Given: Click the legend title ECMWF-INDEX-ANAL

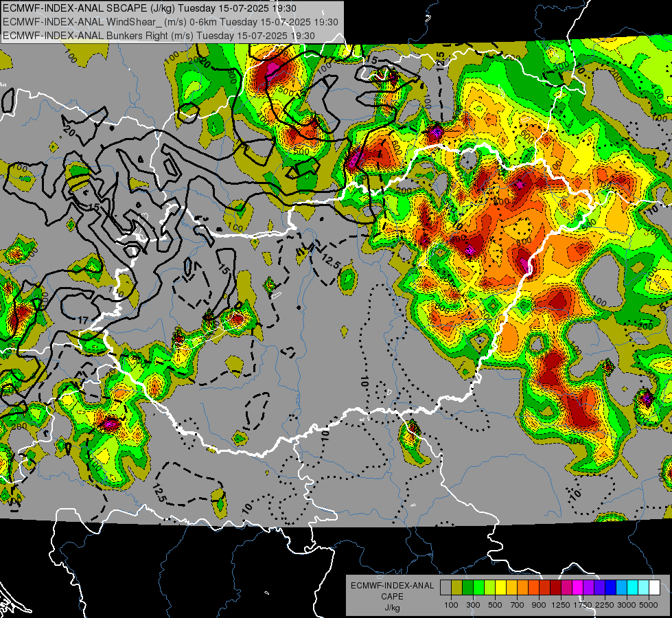Looking at the screenshot, I should [x=393, y=586].
